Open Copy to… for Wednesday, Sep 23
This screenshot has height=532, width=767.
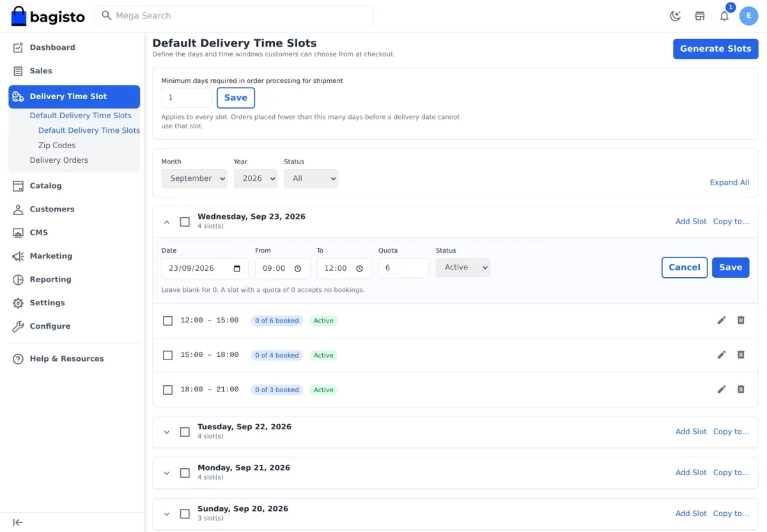(731, 222)
